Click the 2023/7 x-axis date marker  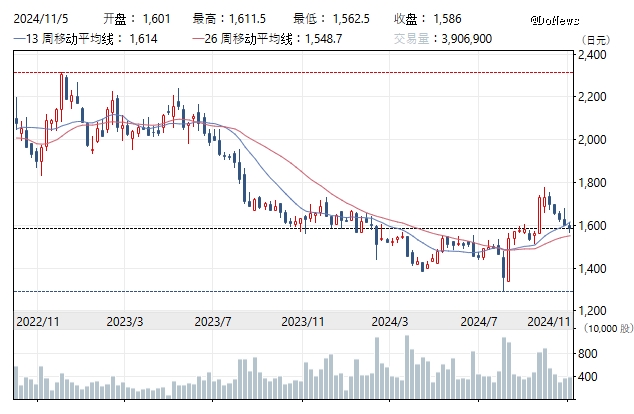coord(213,321)
